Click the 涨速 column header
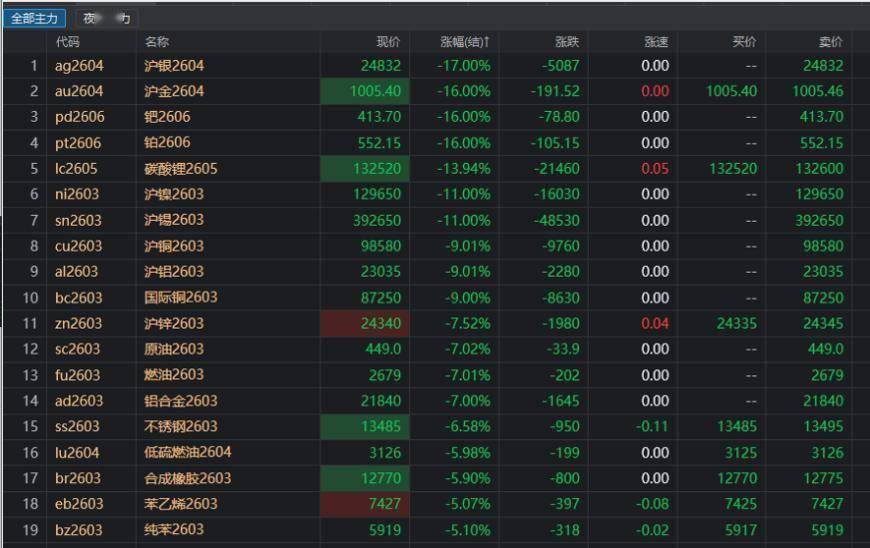The image size is (870, 548). (x=656, y=42)
